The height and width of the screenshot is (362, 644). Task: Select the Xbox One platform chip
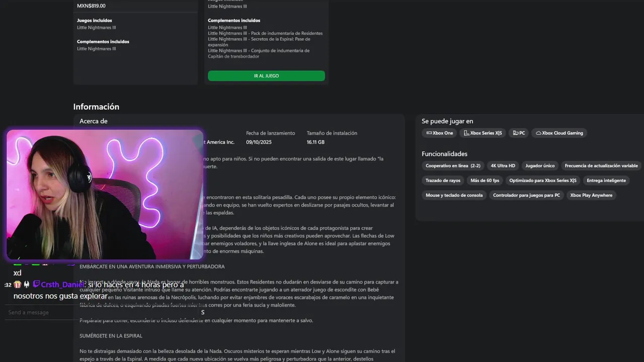tap(439, 133)
